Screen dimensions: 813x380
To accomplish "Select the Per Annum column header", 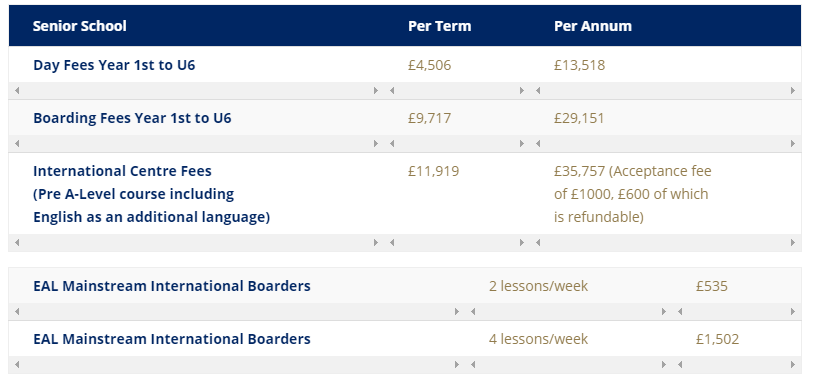I will pyautogui.click(x=593, y=26).
